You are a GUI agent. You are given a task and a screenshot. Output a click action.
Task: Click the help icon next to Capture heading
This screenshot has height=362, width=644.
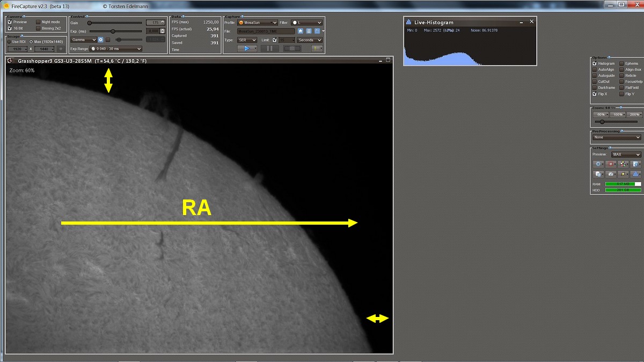pyautogui.click(x=243, y=17)
